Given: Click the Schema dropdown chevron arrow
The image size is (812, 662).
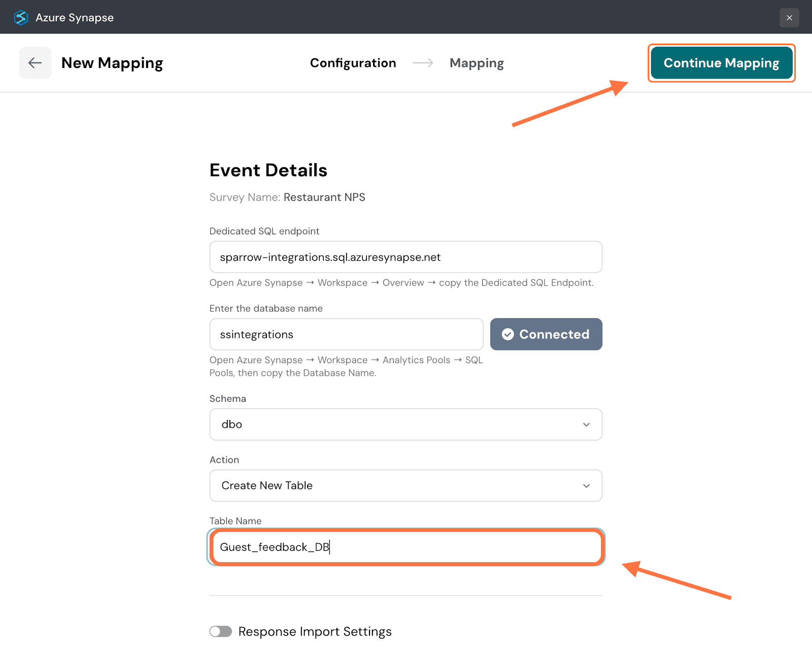Looking at the screenshot, I should tap(586, 425).
